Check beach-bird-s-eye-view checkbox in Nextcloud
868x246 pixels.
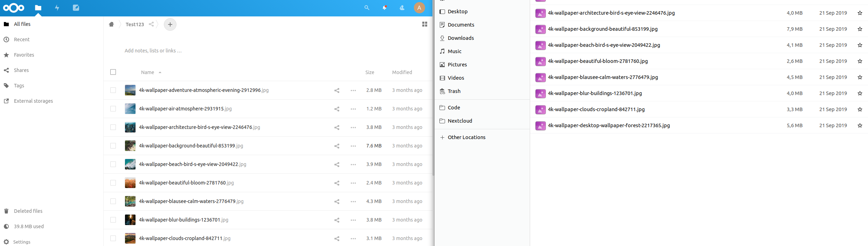[x=113, y=164]
